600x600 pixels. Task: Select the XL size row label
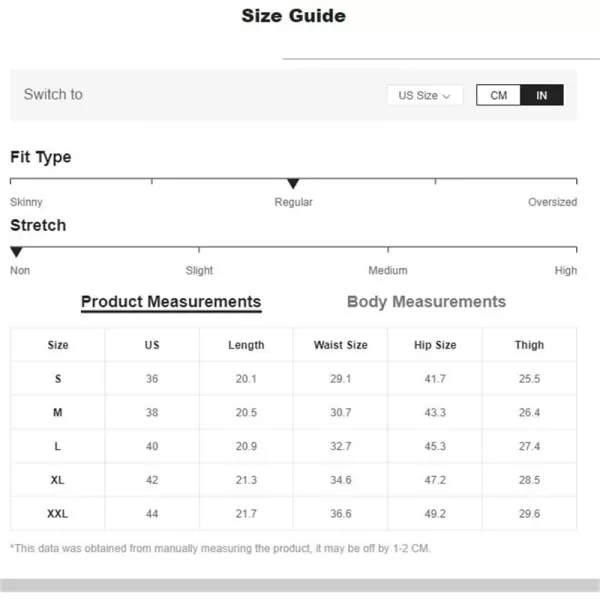pos(58,480)
